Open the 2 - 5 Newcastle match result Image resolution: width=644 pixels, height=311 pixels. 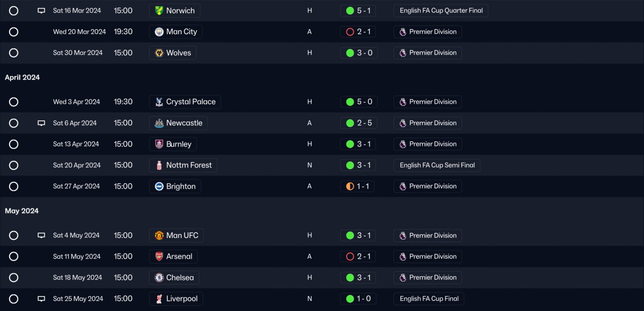pyautogui.click(x=358, y=123)
